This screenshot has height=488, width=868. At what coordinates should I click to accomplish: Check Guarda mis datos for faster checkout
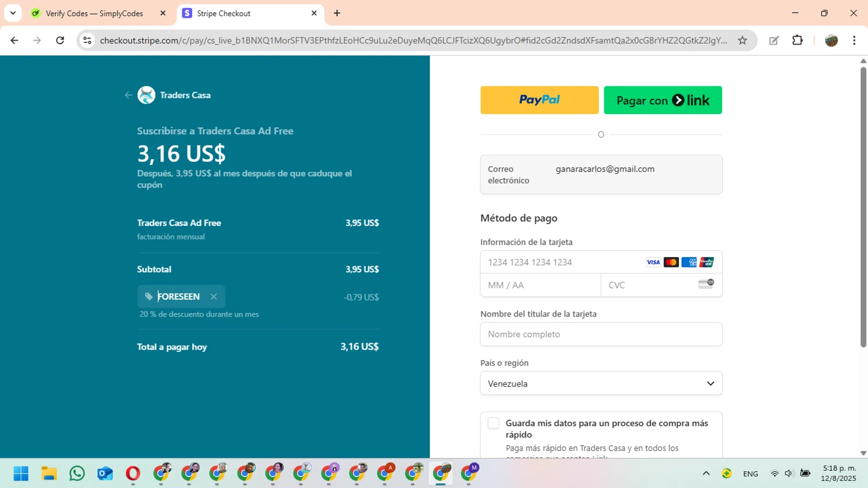pyautogui.click(x=493, y=423)
